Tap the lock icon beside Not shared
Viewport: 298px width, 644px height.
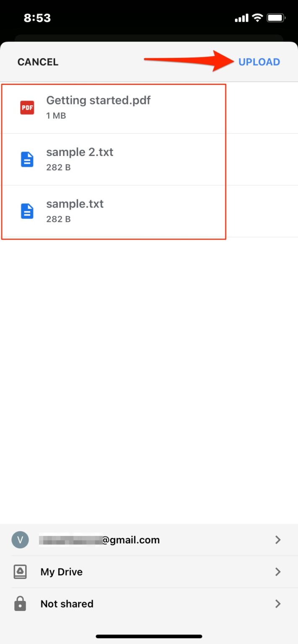20,604
